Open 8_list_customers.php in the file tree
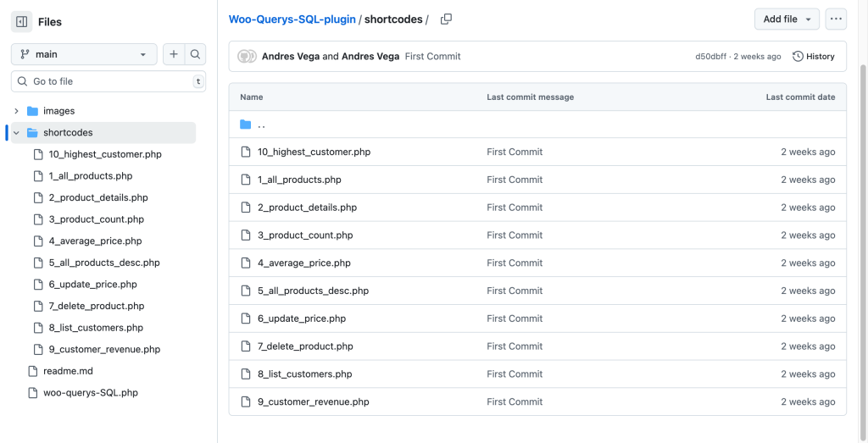 (96, 328)
